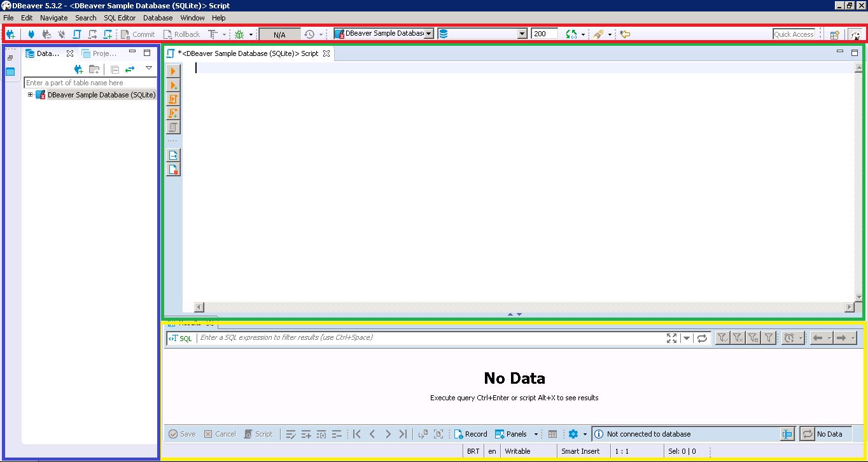Image resolution: width=868 pixels, height=462 pixels.
Task: Open the gear configuration dropdown arrow
Action: tap(585, 434)
